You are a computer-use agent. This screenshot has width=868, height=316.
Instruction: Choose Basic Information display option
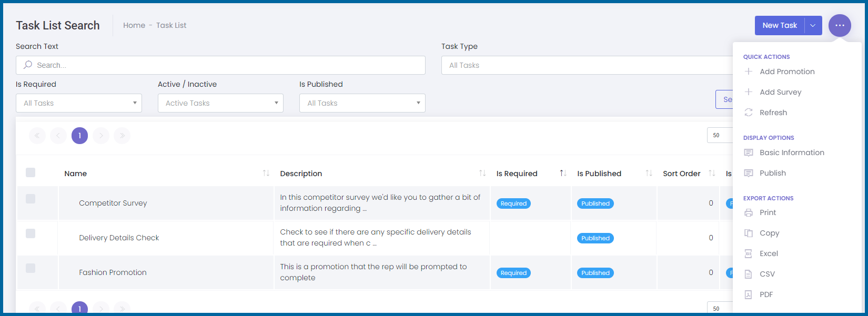792,152
